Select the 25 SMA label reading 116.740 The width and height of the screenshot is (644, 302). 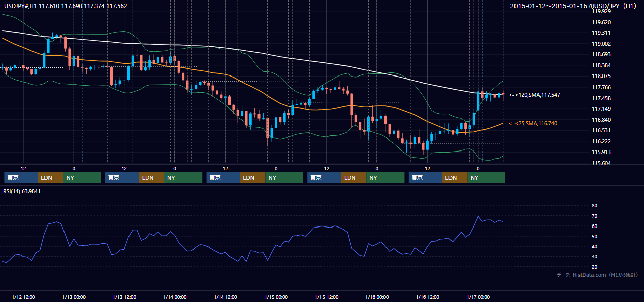click(x=533, y=123)
